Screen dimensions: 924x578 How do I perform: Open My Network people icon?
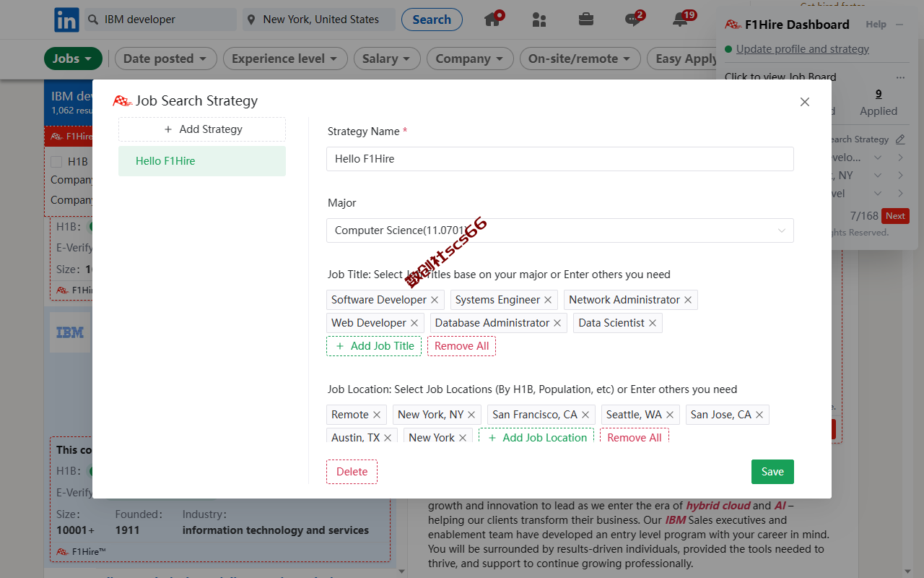pyautogui.click(x=539, y=20)
